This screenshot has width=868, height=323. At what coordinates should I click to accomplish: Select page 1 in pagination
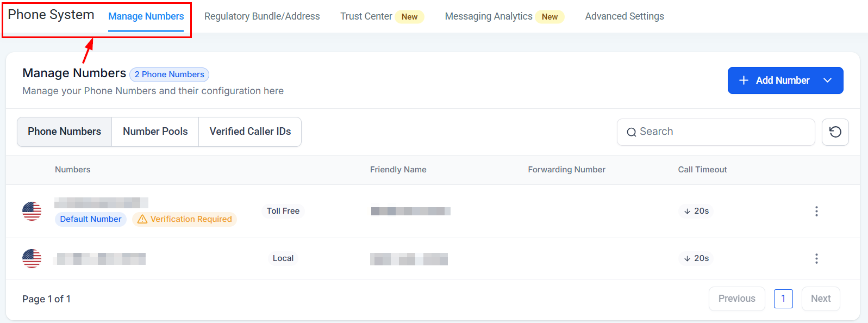(783, 299)
